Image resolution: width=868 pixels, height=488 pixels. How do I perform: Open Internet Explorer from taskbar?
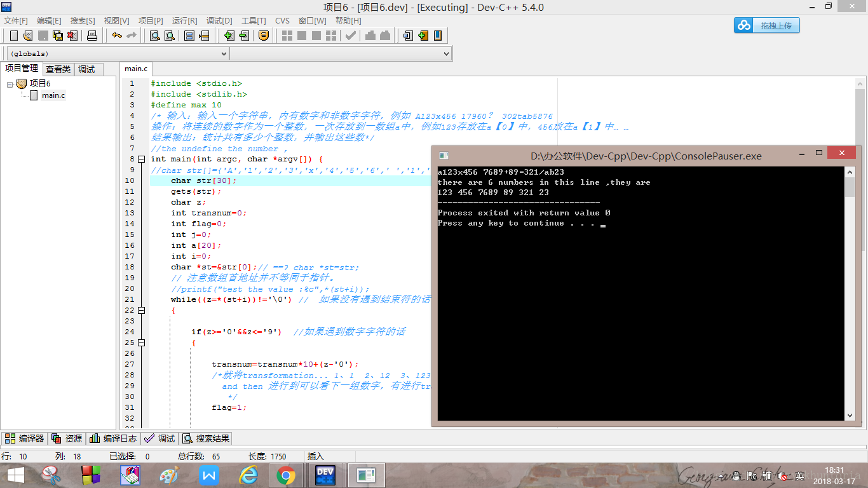tap(248, 475)
